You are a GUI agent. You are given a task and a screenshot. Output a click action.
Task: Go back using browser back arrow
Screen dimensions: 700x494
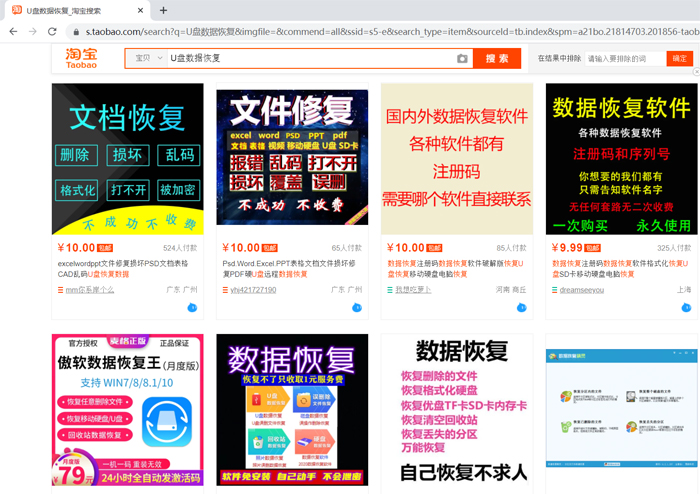click(13, 32)
